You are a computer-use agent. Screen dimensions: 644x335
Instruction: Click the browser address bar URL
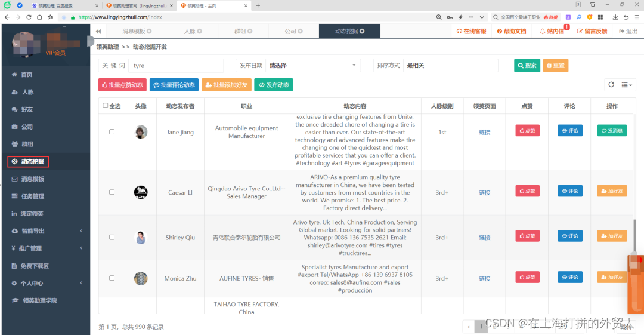point(120,17)
